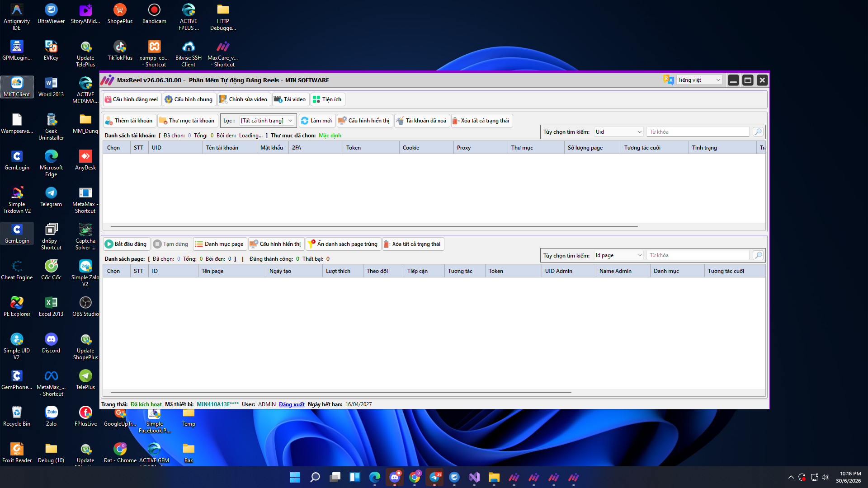Select Telegram desktop icon
Image resolution: width=868 pixels, height=488 pixels.
[x=51, y=197]
